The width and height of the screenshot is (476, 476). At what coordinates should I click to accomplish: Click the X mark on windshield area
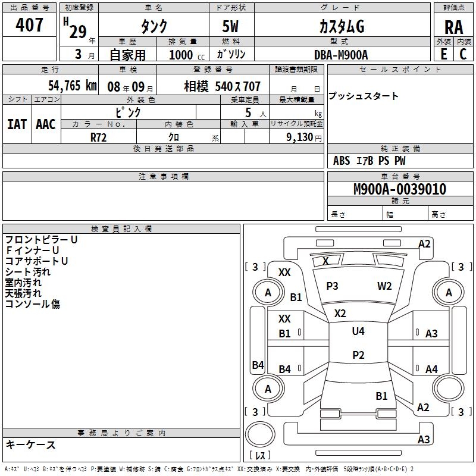(325, 261)
